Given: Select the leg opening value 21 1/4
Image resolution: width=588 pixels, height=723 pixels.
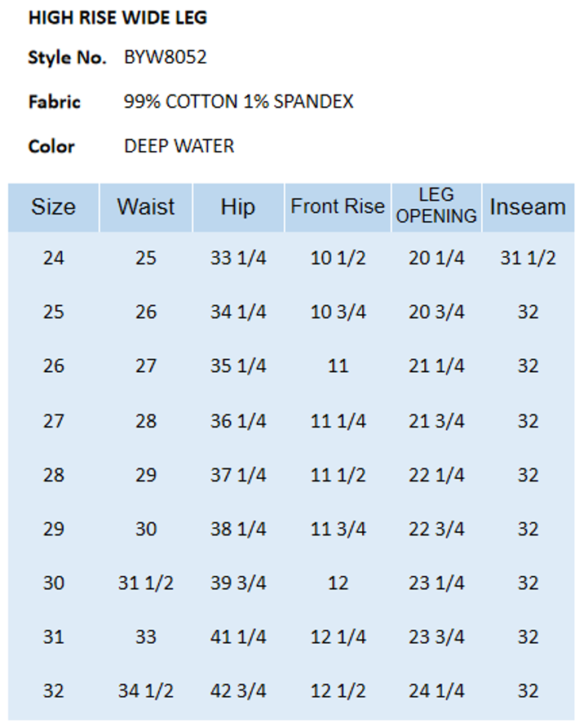Looking at the screenshot, I should (x=436, y=366).
